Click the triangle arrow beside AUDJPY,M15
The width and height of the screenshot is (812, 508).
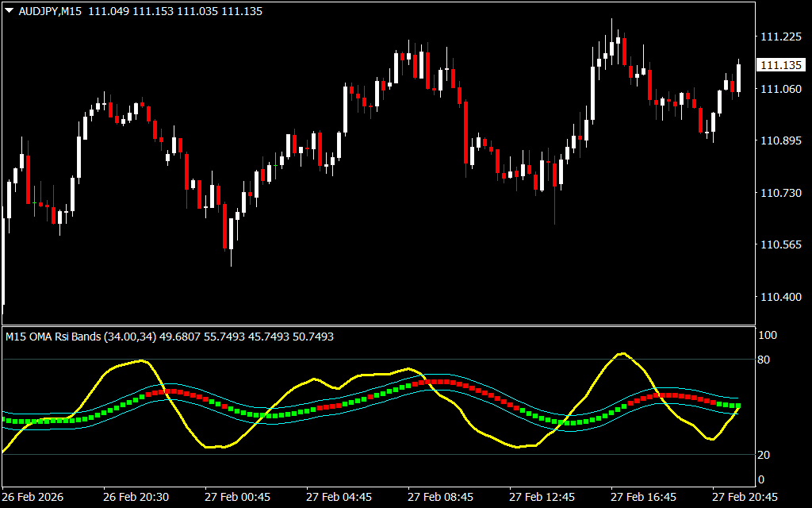(x=9, y=12)
